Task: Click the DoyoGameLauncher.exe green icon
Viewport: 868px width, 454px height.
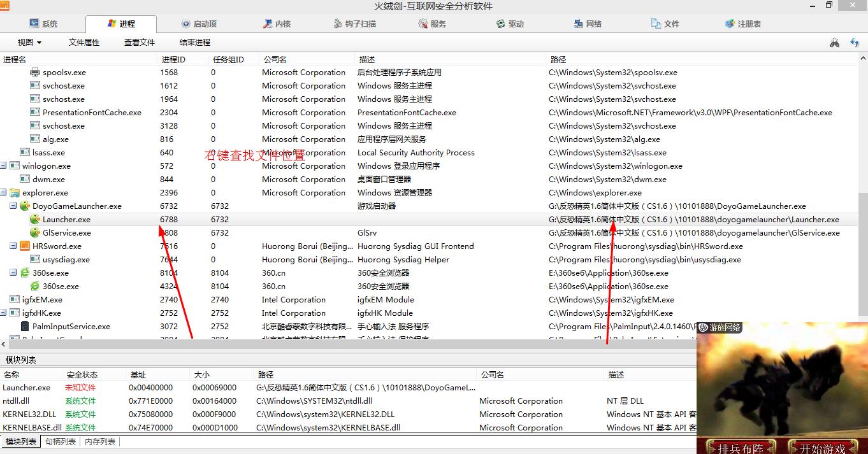Action: pyautogui.click(x=25, y=206)
